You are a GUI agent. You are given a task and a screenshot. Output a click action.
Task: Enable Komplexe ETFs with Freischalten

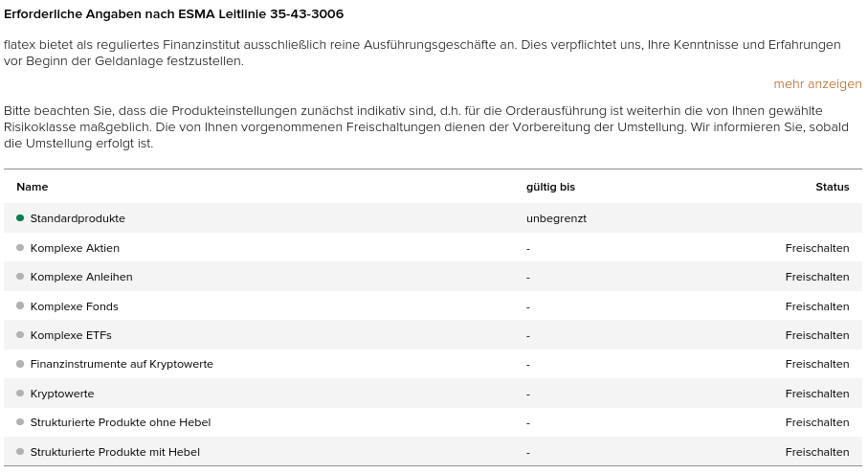816,335
